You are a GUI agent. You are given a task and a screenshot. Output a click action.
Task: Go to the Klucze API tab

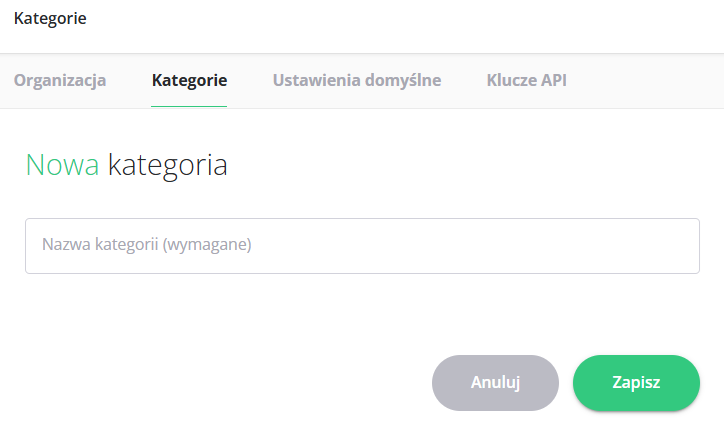pyautogui.click(x=526, y=80)
